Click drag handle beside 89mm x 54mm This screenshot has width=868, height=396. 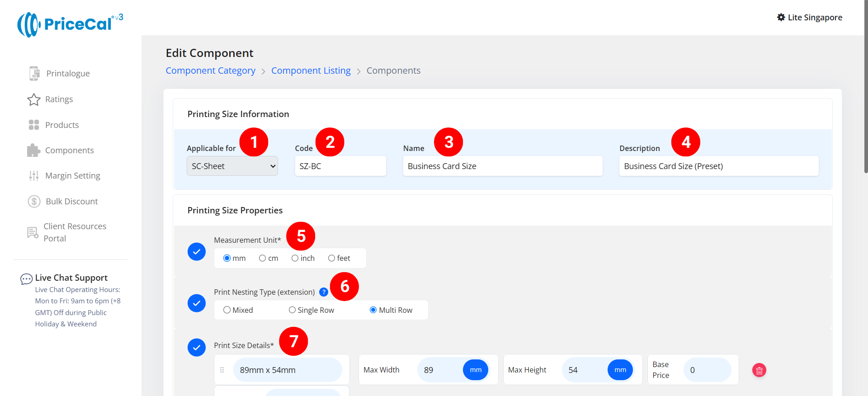[222, 370]
